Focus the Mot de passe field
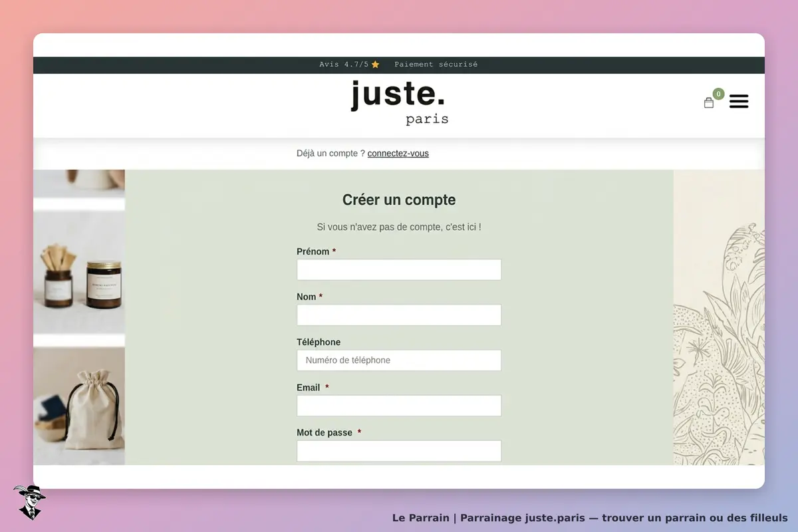Viewport: 798px width, 532px height. point(399,451)
